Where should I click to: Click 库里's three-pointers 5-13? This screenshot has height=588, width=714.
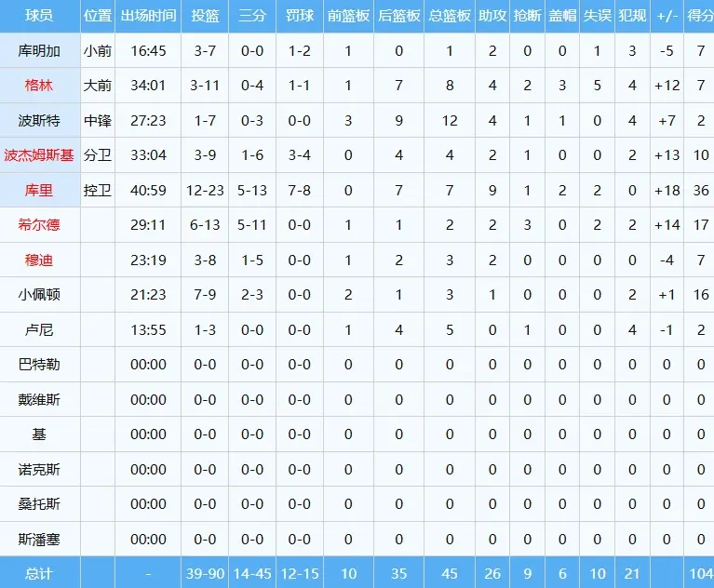[252, 190]
